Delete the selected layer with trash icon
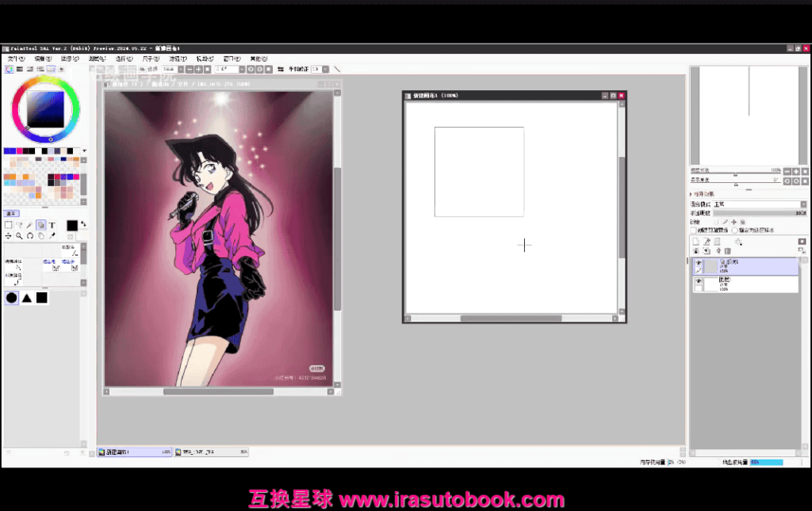This screenshot has width=812, height=511. point(728,251)
